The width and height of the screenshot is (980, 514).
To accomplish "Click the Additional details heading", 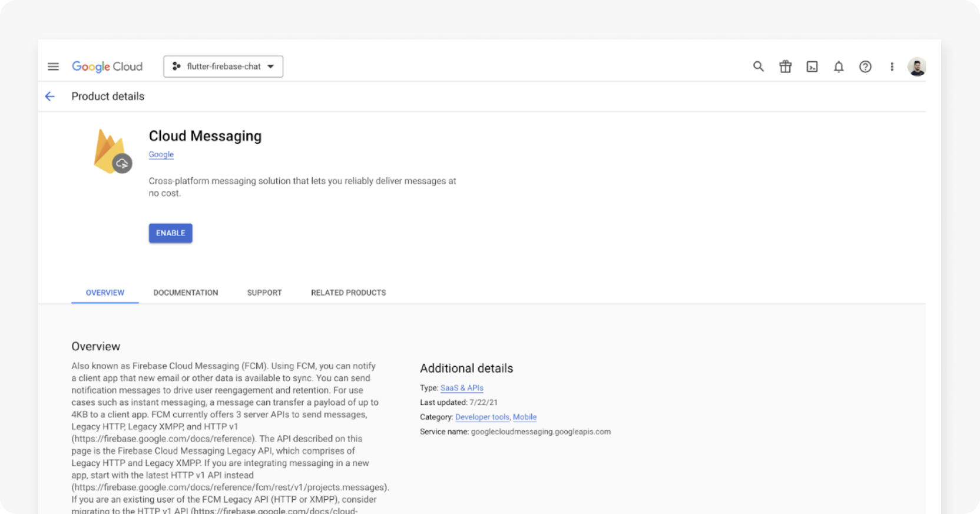I will [x=466, y=368].
